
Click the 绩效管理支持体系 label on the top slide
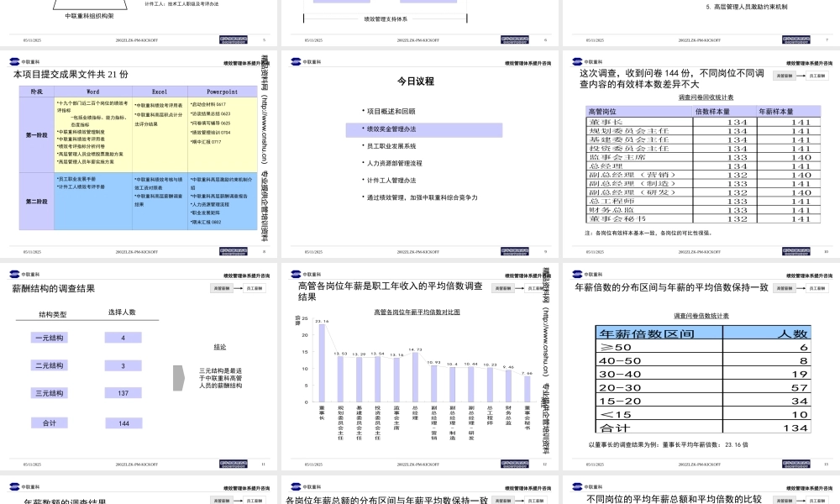coord(386,19)
